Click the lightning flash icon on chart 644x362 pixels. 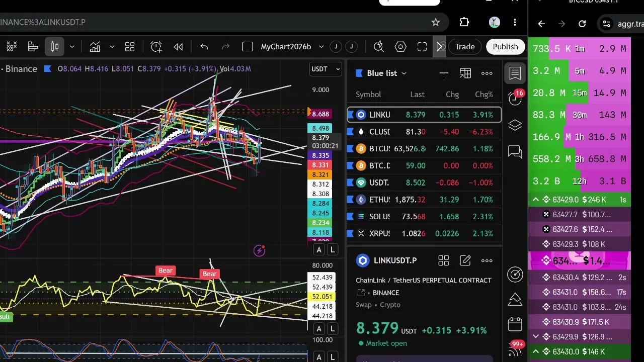point(260,250)
